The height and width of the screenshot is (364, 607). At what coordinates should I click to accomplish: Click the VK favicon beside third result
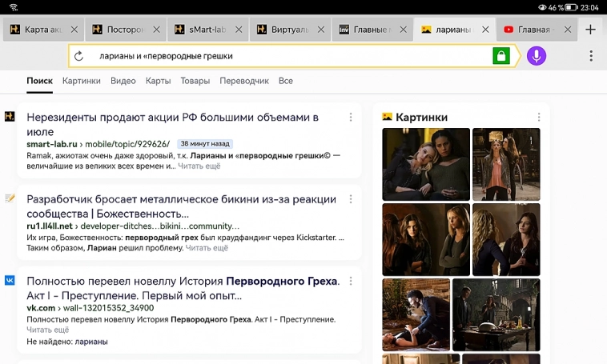pos(10,281)
